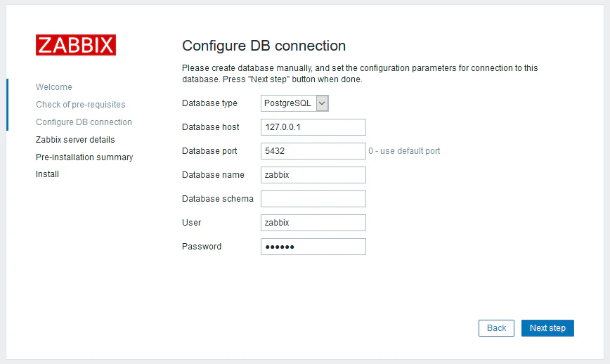This screenshot has width=610, height=364.
Task: Click the "0 - use default port" hint
Action: click(404, 151)
